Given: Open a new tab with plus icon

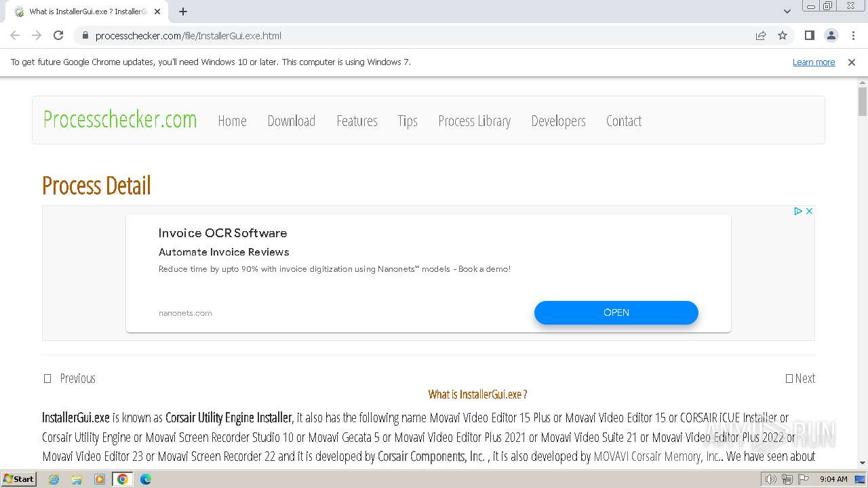Looking at the screenshot, I should pyautogui.click(x=183, y=12).
